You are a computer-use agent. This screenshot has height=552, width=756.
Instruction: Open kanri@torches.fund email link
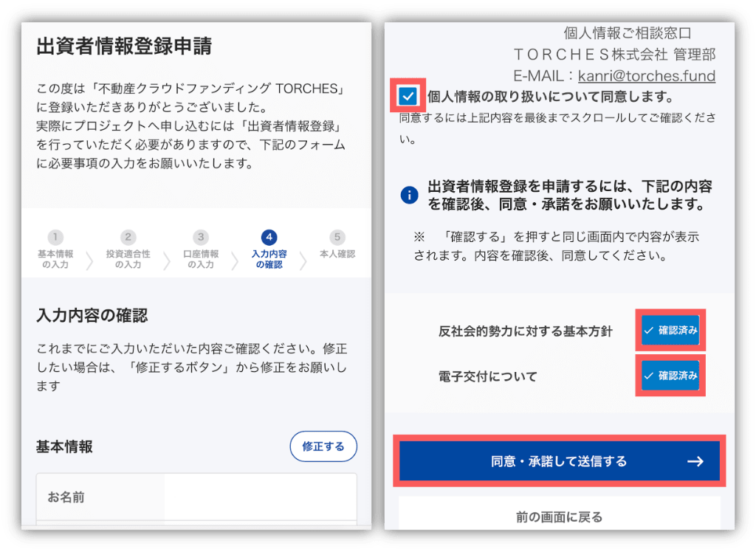[x=647, y=76]
